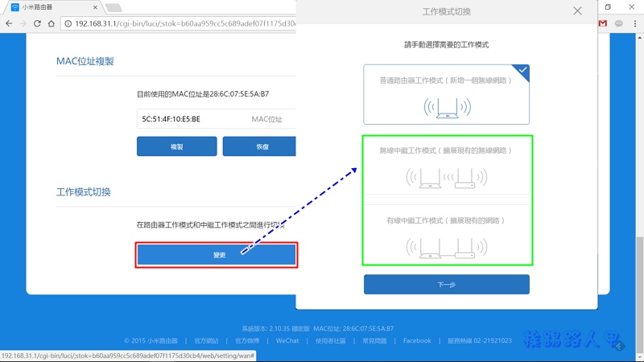The height and width of the screenshot is (362, 644).
Task: Click the MAC位址 input field
Action: pos(217,119)
